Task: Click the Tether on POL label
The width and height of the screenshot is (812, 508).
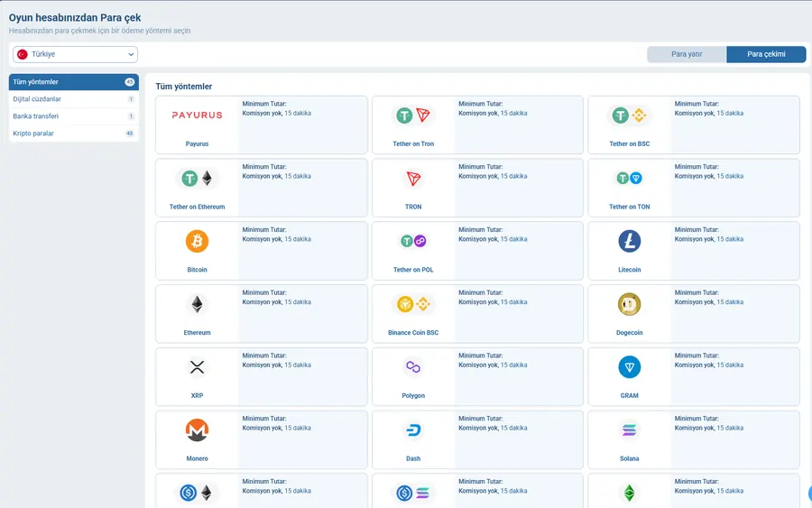Action: 413,270
